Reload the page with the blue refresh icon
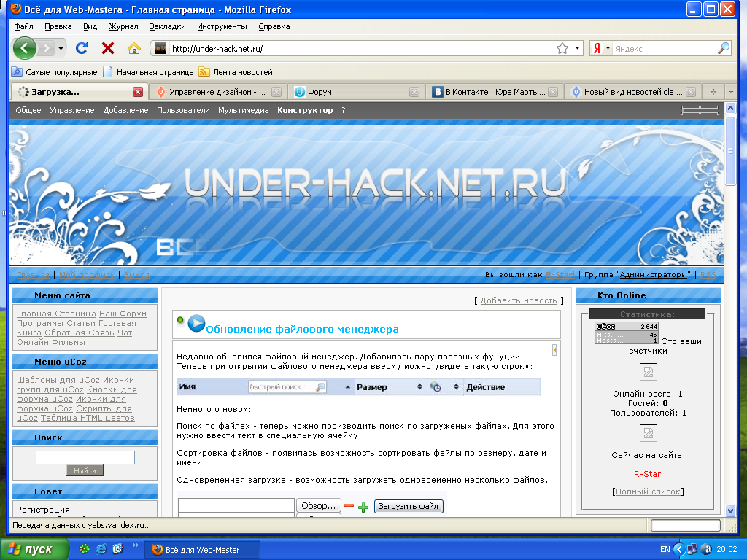This screenshot has width=747, height=560. coord(82,48)
